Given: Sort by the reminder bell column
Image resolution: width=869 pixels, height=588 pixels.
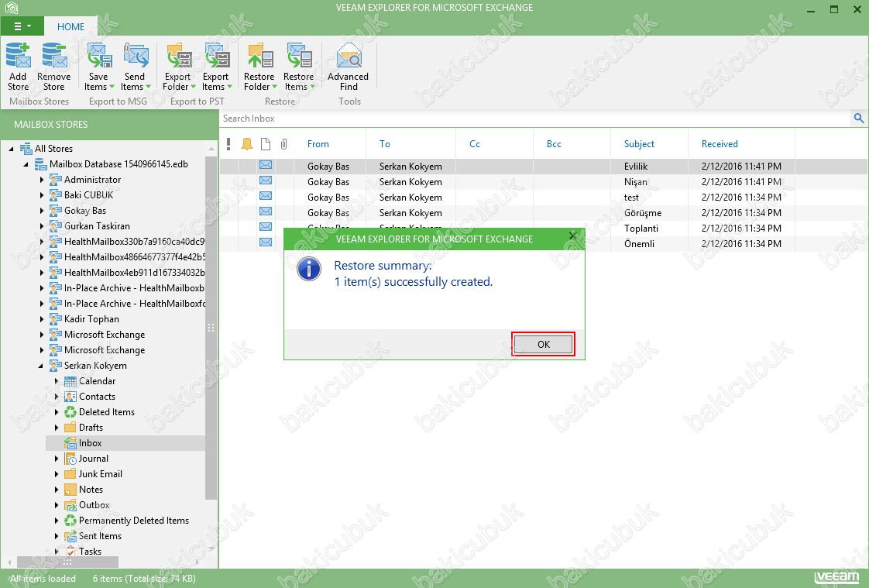Looking at the screenshot, I should point(247,144).
